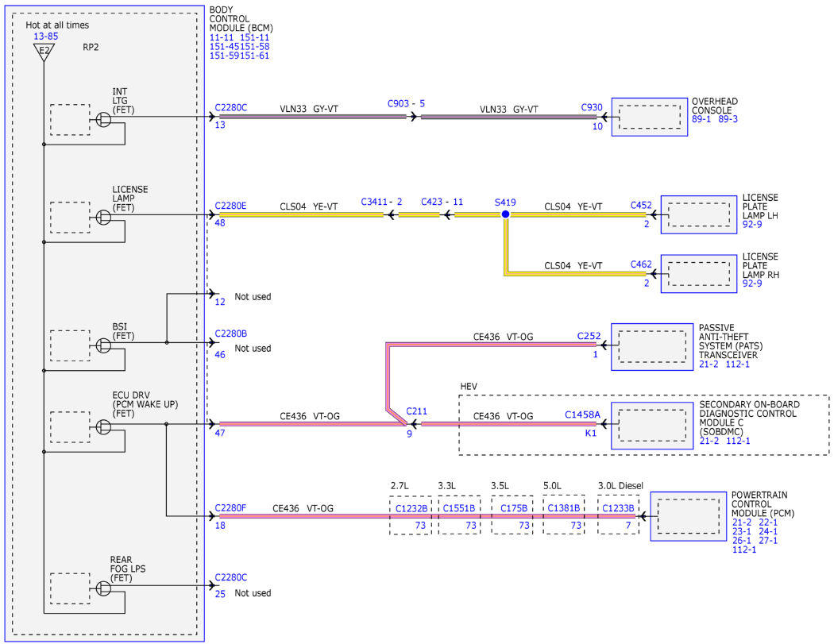Select the Overhead Console component box

pos(650,117)
